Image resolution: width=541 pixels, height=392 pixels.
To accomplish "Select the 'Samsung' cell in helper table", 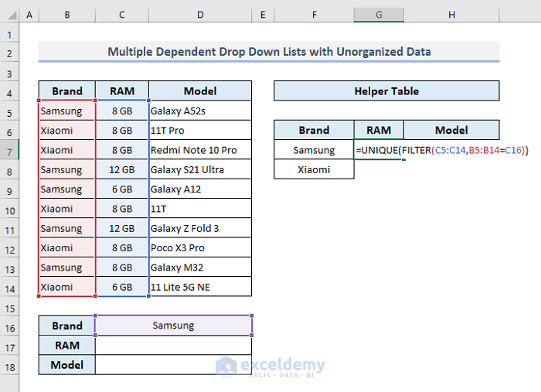I will [x=314, y=150].
